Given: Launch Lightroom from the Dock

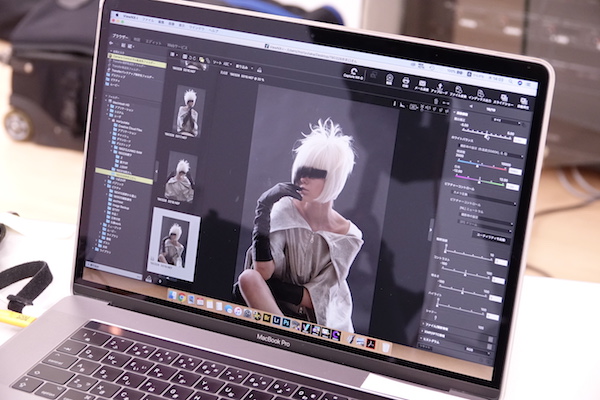Looking at the screenshot, I should coord(276,320).
